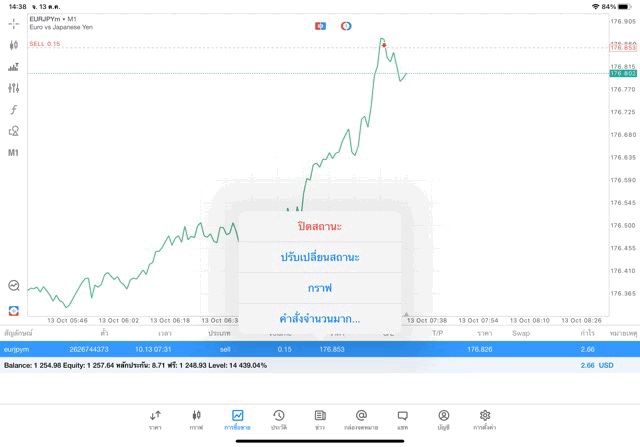The width and height of the screenshot is (640, 447).
Task: Choose Bulk Operations (คำสั่งจำนวนมาก...) option
Action: click(320, 319)
